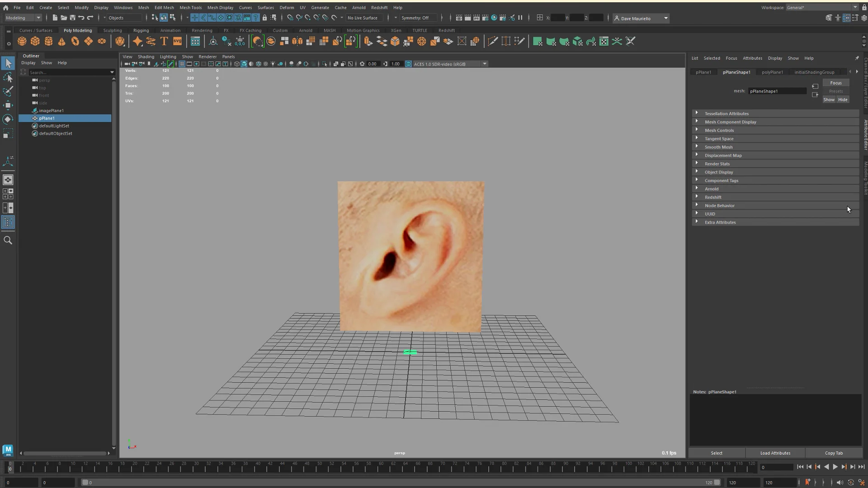
Task: Create a Poly Cube from the shelf
Action: click(x=35, y=41)
